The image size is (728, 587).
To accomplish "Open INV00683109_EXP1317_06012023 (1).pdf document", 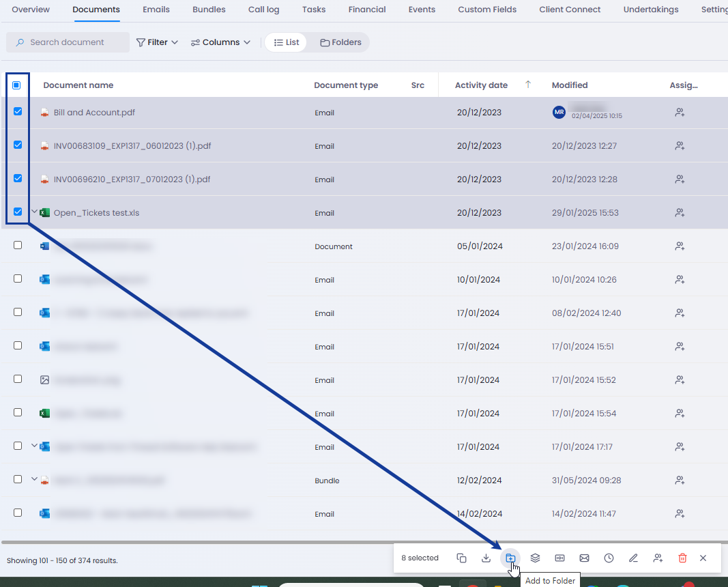I will tap(132, 146).
